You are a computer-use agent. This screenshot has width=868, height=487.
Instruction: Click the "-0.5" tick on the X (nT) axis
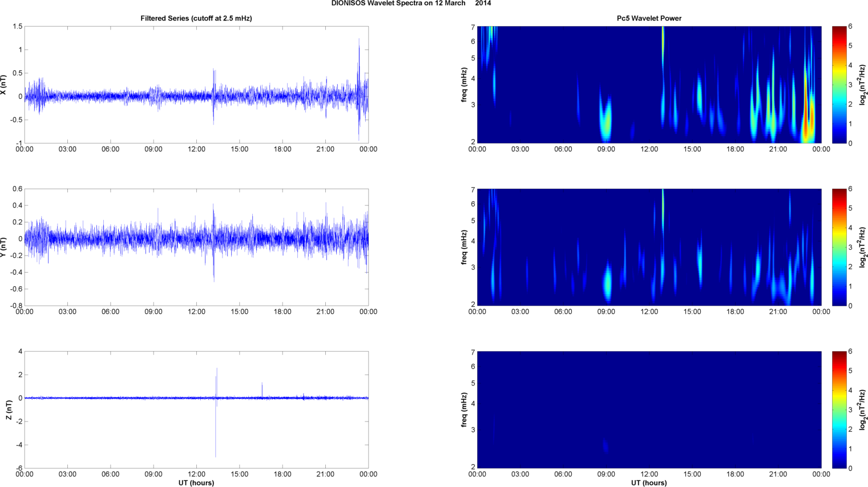pyautogui.click(x=15, y=120)
